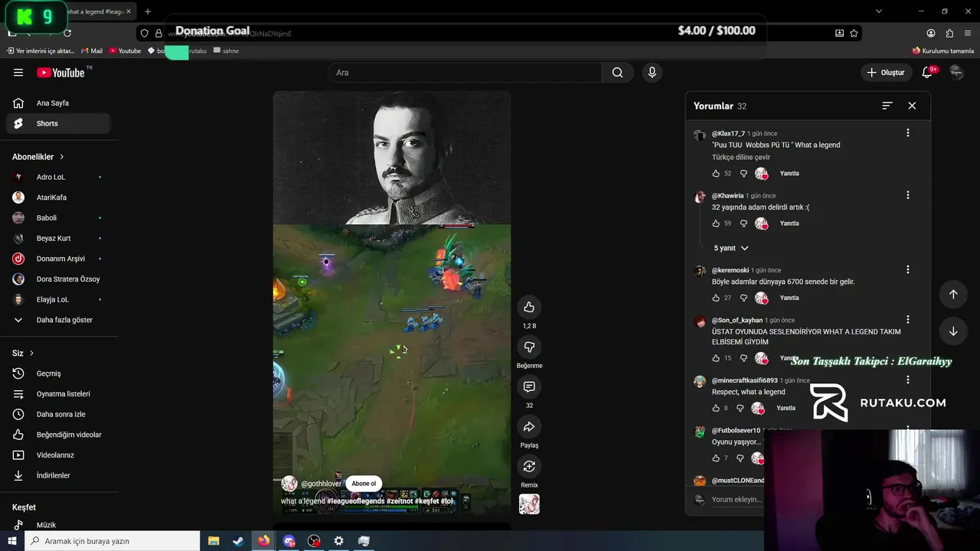Expand Daha fazla göster subscriptions

59,320
